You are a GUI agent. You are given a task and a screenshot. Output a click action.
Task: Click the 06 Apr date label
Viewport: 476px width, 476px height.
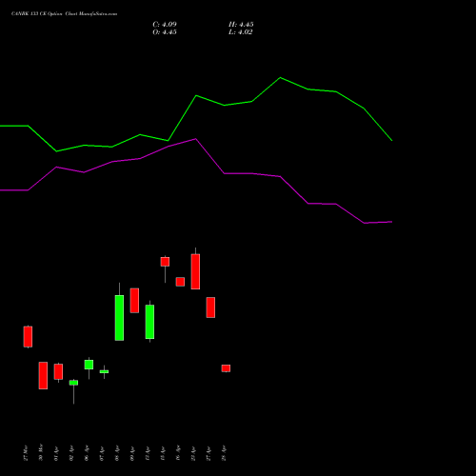pyautogui.click(x=87, y=453)
